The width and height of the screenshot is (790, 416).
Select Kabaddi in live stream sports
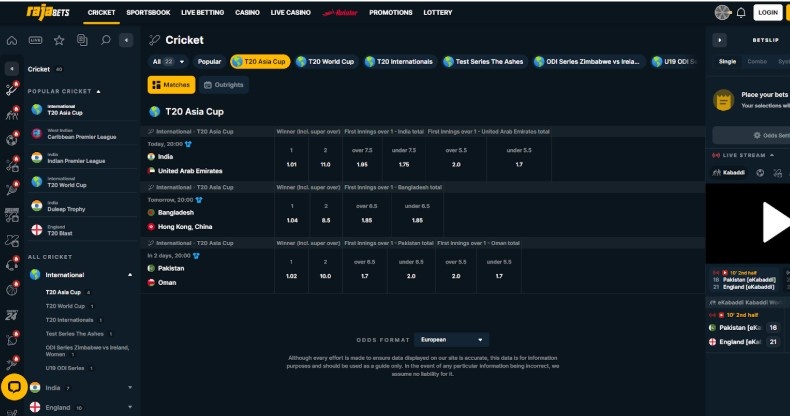[x=729, y=172]
